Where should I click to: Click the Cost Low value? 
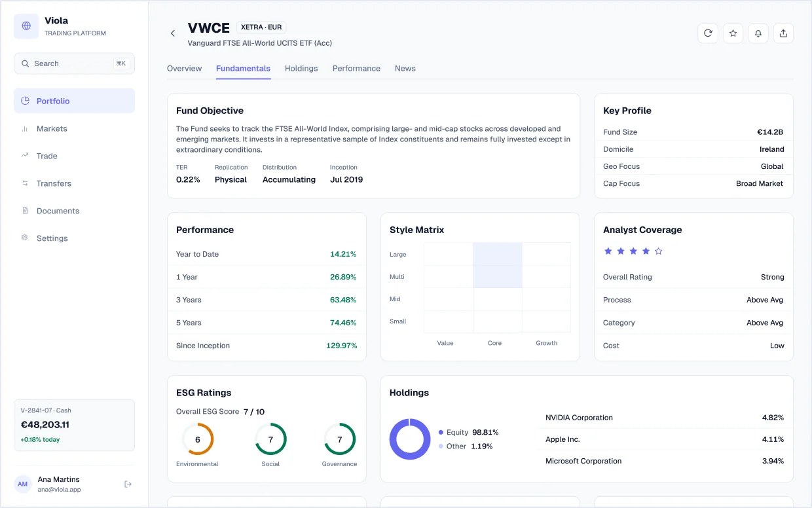click(777, 346)
